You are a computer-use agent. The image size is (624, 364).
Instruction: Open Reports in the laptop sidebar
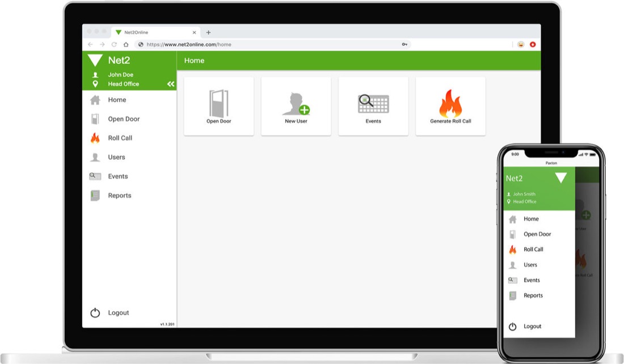coord(119,196)
